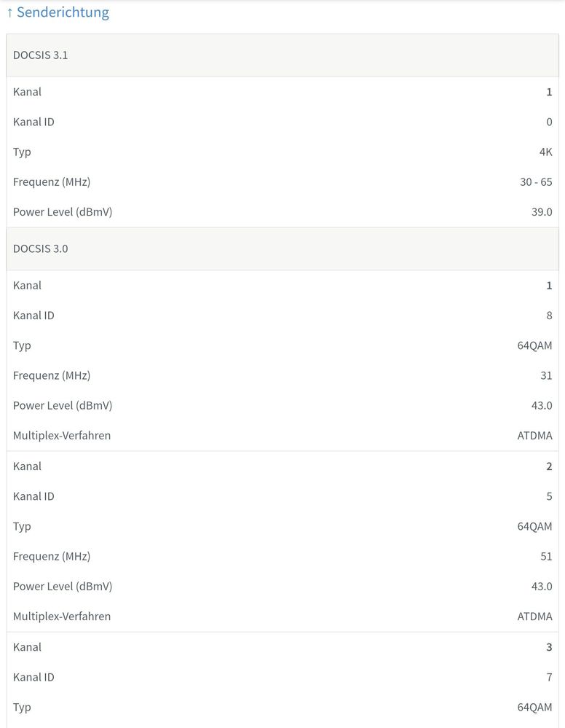This screenshot has height=728, width=565.
Task: Click the 30 - 65 frequency value
Action: coord(536,181)
